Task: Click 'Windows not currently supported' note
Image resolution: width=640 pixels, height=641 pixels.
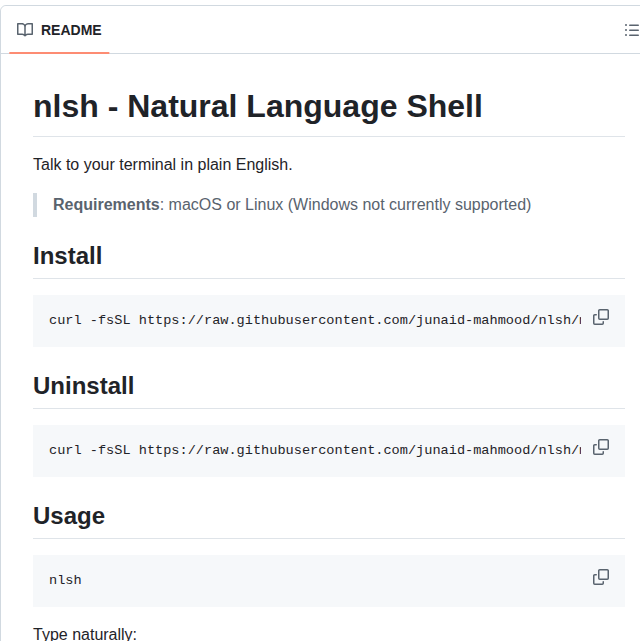Action: coord(410,205)
